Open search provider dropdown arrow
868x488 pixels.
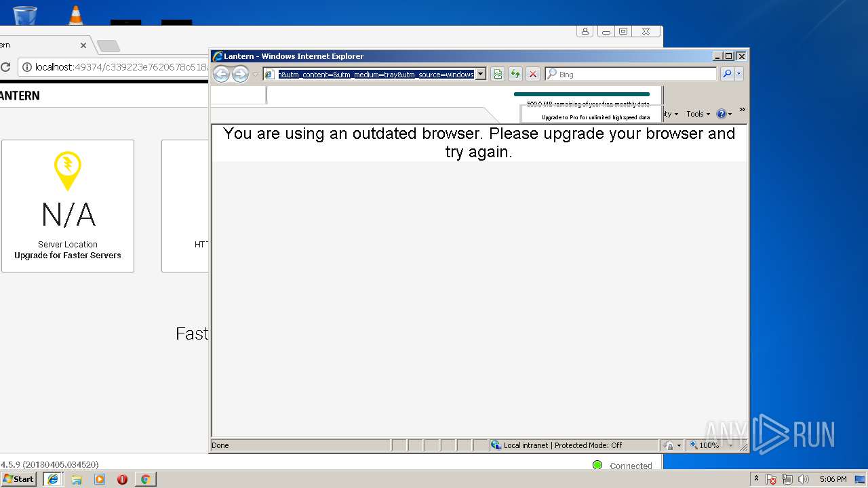pos(738,75)
